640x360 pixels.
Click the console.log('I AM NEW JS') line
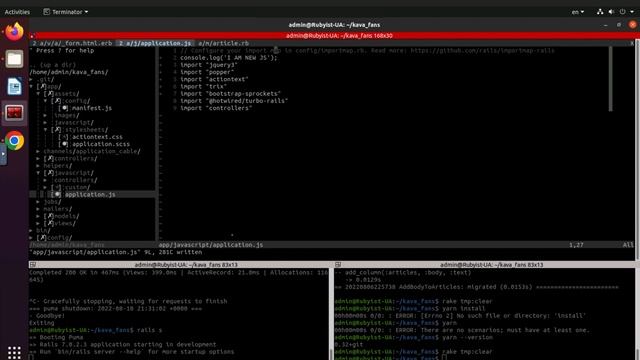229,58
